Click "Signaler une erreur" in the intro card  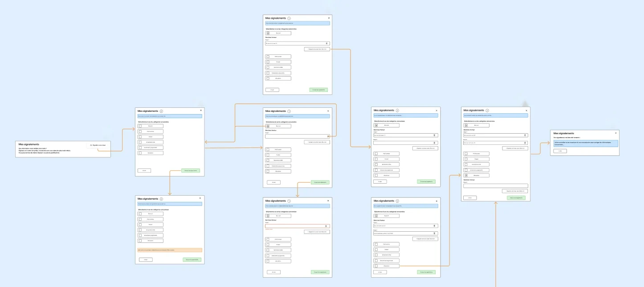98,145
